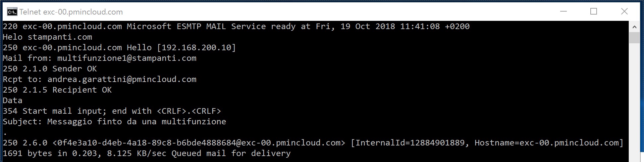Click the 'Telnet exc-00.pmincloud.com' title text
This screenshot has height=162, width=644.
(71, 12)
